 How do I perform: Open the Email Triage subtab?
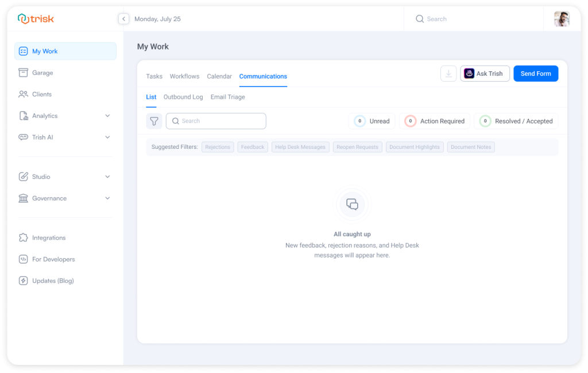pyautogui.click(x=227, y=97)
